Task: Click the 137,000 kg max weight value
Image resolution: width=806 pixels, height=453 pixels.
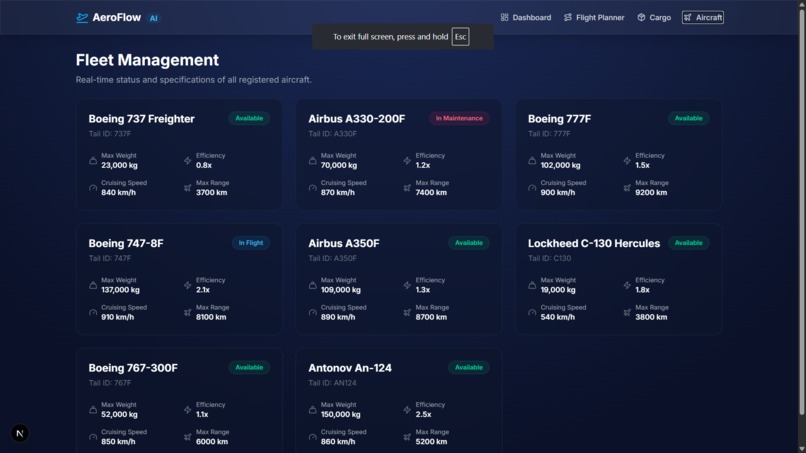Action: 120,290
